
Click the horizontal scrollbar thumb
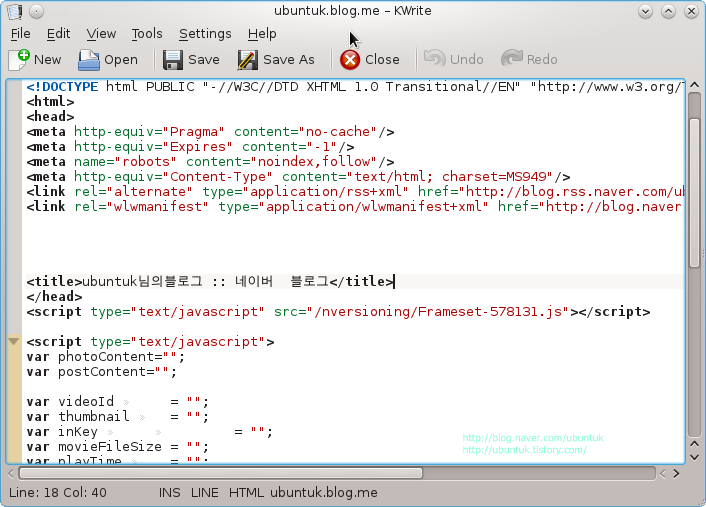(x=221, y=473)
